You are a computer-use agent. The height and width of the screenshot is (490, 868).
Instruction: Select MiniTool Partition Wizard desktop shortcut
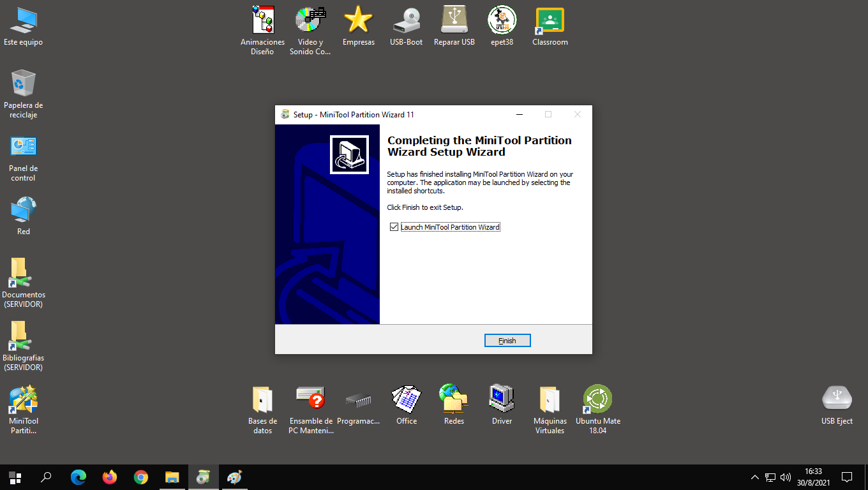pyautogui.click(x=24, y=410)
